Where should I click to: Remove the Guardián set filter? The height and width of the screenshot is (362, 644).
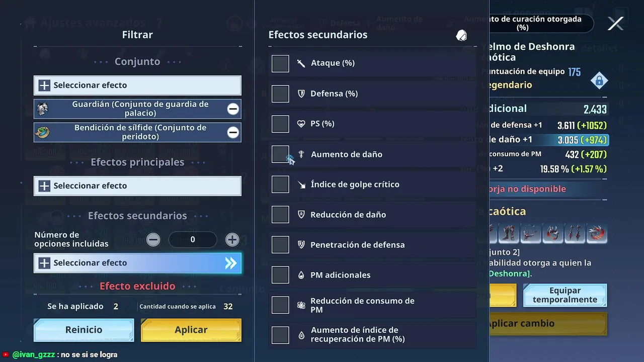point(232,109)
